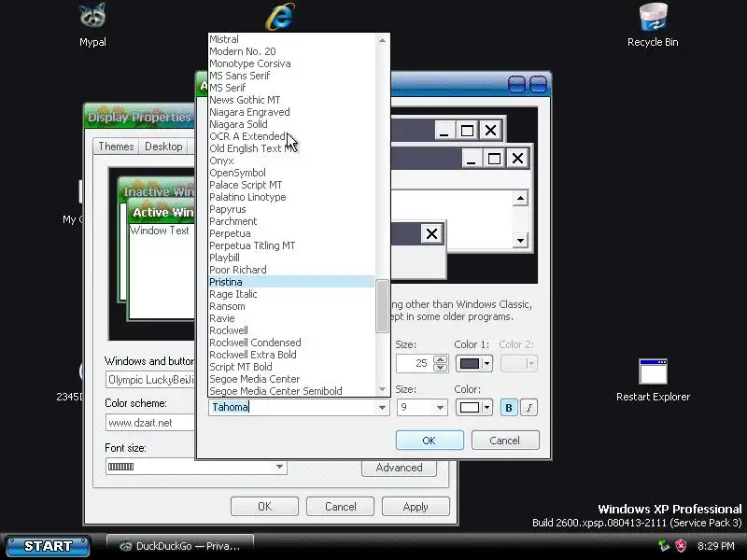Cancel the Advanced Appearance dialog
Image resolution: width=747 pixels, height=560 pixels.
coord(505,441)
